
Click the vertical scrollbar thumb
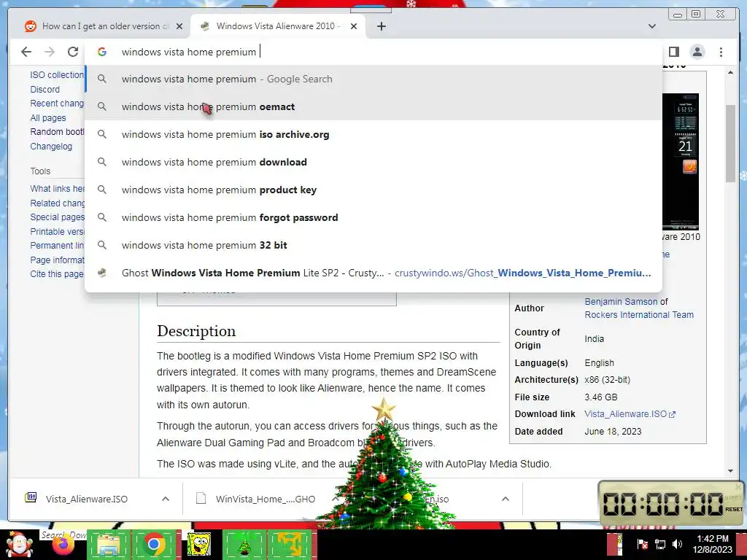(730, 143)
